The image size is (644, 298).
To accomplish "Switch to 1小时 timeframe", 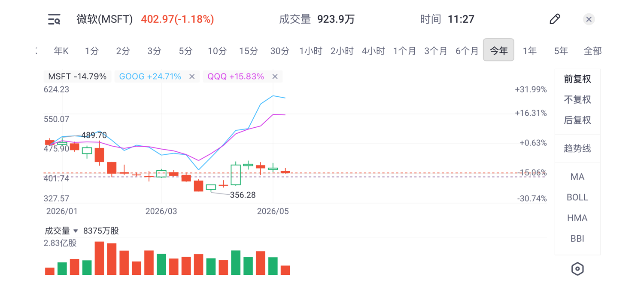I will click(x=311, y=51).
